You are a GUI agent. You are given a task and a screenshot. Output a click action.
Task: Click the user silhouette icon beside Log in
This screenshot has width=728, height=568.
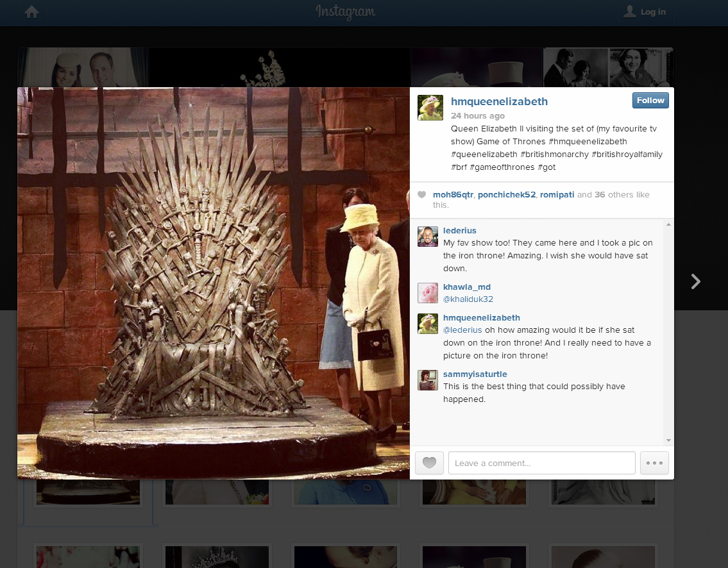click(x=630, y=12)
